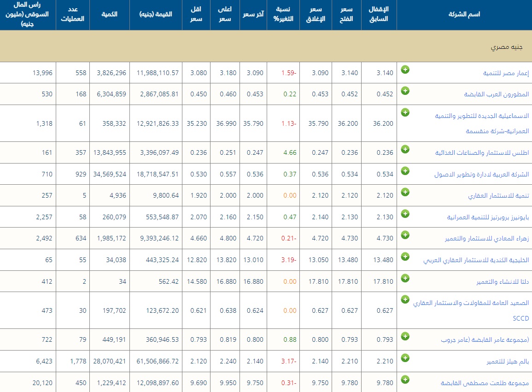Select the quantity cell 13,843,955
This screenshot has width=532, height=392.
pyautogui.click(x=110, y=153)
